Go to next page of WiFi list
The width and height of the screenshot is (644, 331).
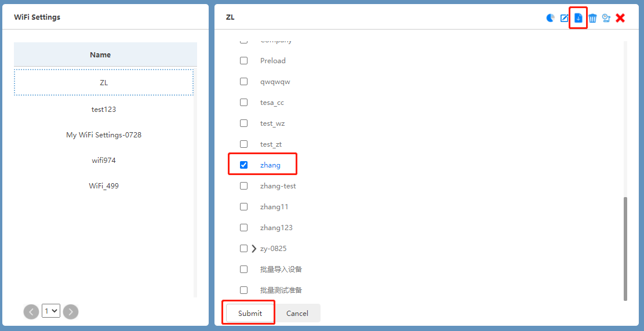(x=71, y=312)
